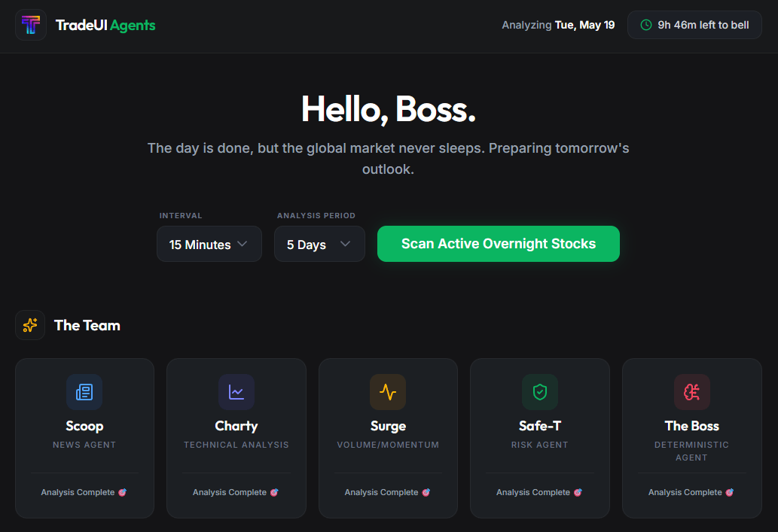Viewport: 778px width, 532px height.
Task: Click the chevron on 15 Minutes dropdown
Action: [242, 244]
